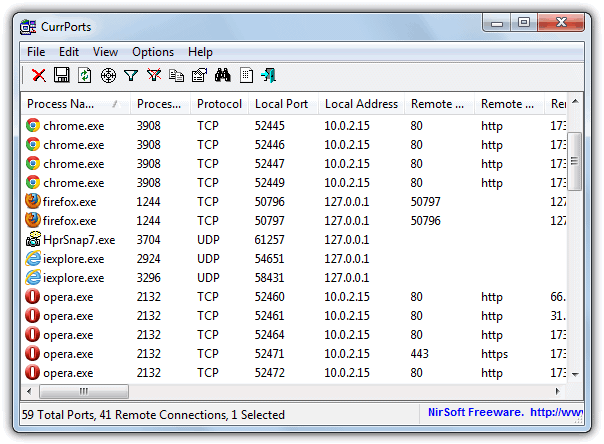The width and height of the screenshot is (604, 444).
Task: Select the target crosshair toolbar icon
Action: [108, 75]
